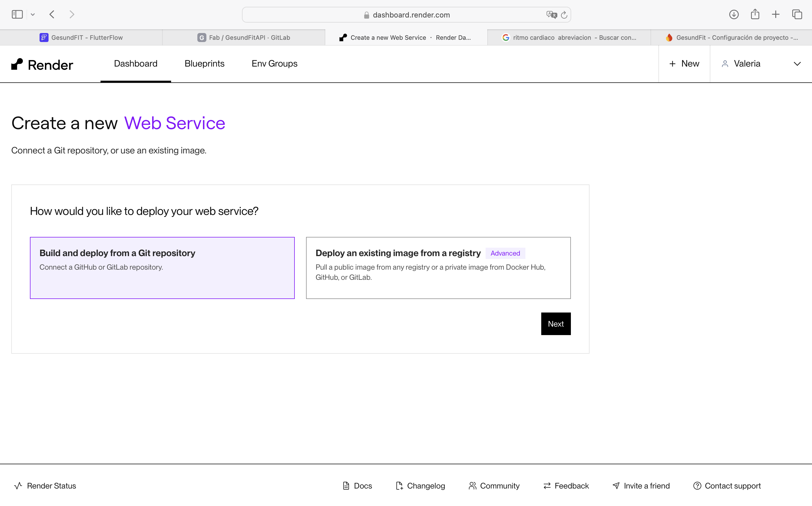Click the Dashboard navigation link
The width and height of the screenshot is (812, 506).
pyautogui.click(x=135, y=63)
